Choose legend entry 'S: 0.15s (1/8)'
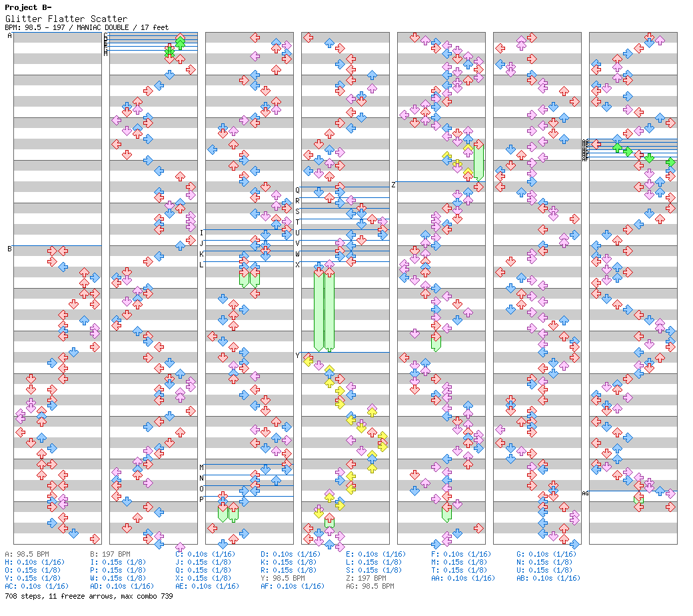Viewport: 693px width, 616px height. (374, 570)
